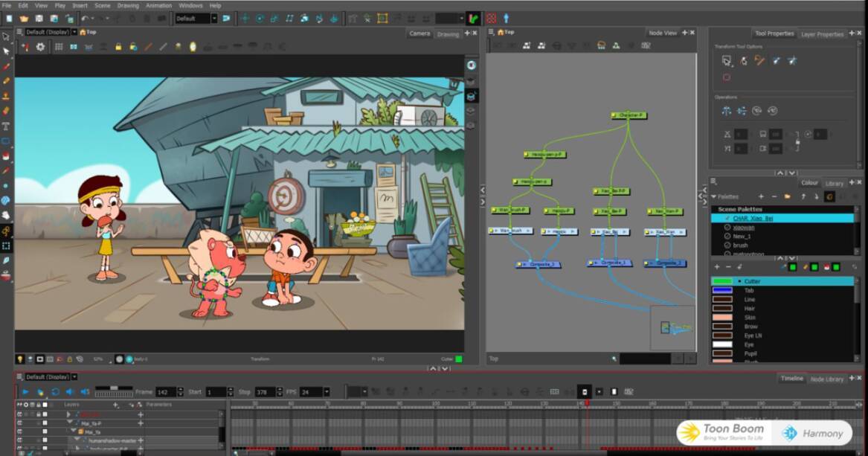
Task: Expand the FPS dropdown in timeline
Action: coord(326,392)
